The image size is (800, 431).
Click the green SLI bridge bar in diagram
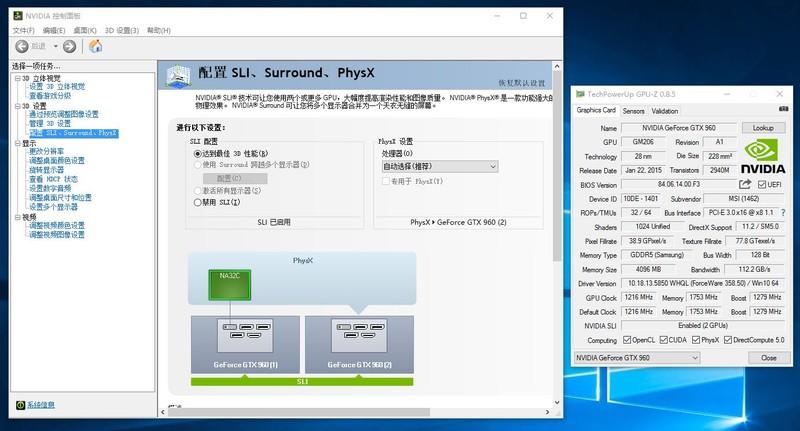302,382
